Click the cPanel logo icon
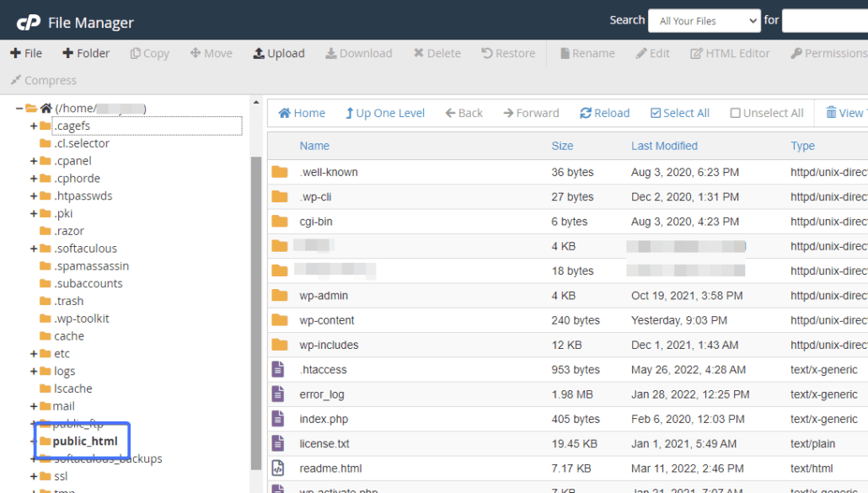 tap(29, 22)
